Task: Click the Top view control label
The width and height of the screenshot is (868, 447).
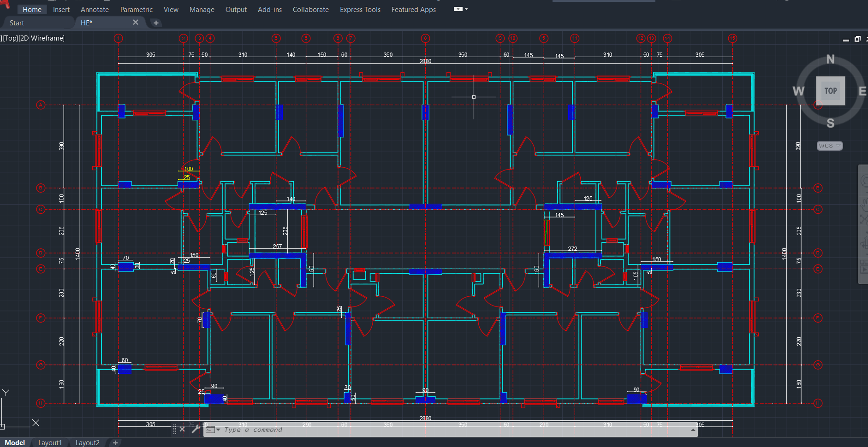Action: point(11,38)
